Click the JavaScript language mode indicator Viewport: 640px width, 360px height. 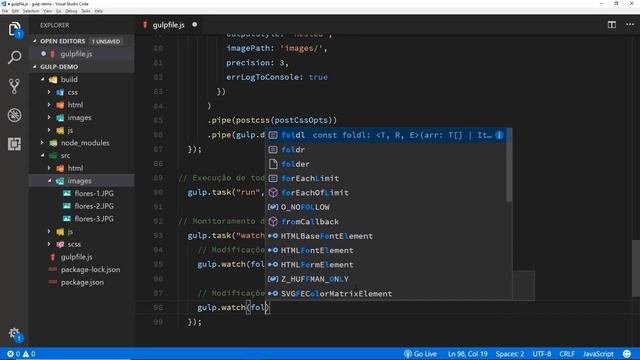coord(598,354)
